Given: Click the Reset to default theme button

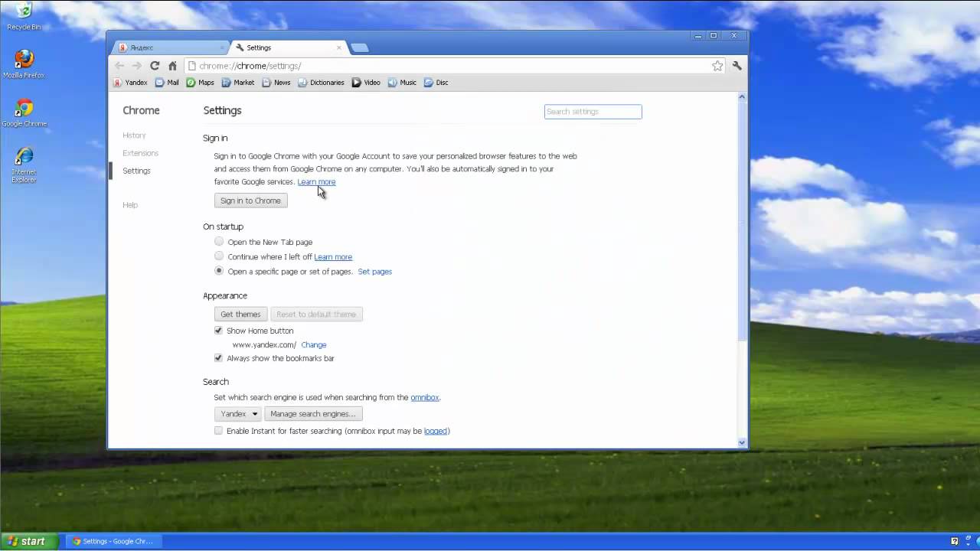Looking at the screenshot, I should [316, 315].
